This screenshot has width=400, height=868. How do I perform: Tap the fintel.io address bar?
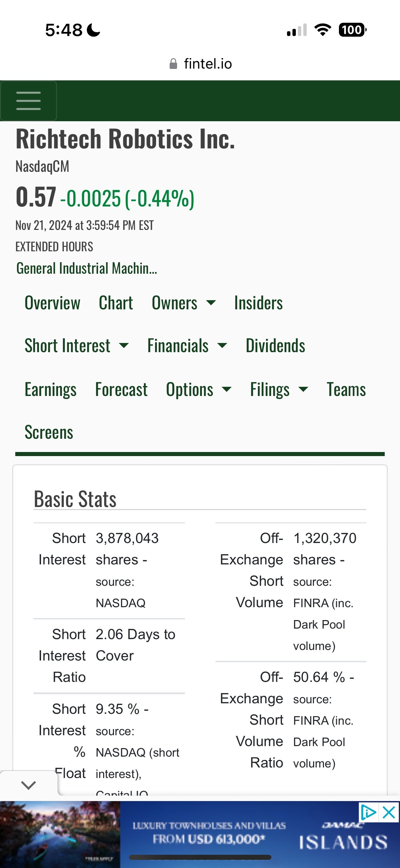tap(200, 64)
